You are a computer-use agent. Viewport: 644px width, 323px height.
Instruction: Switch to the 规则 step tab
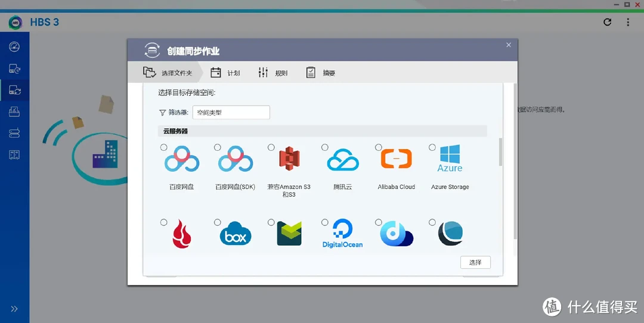pyautogui.click(x=273, y=73)
